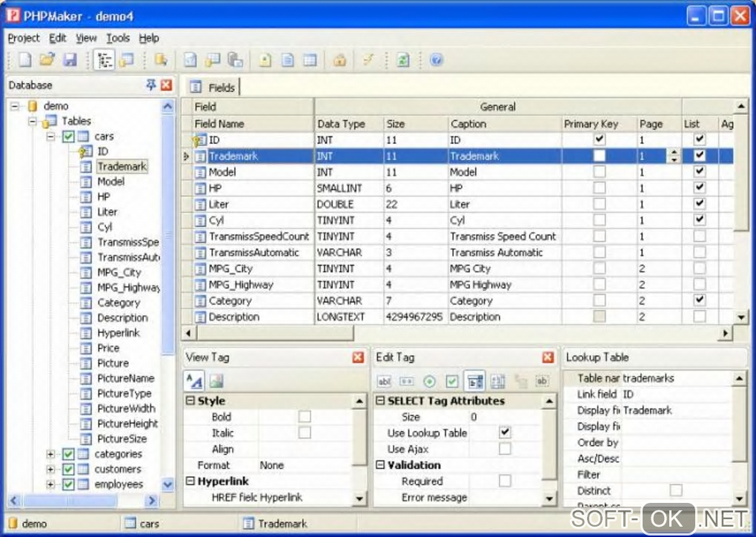Expand the customers table node

50,469
